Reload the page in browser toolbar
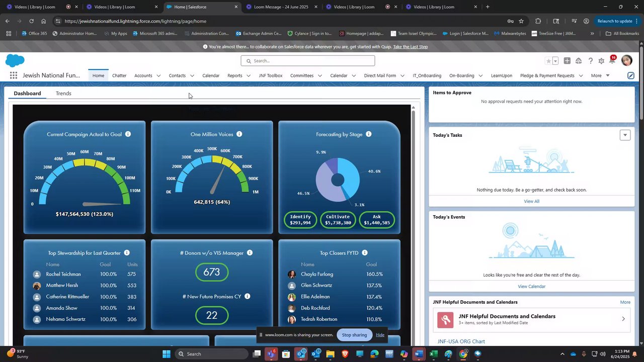 click(x=31, y=21)
